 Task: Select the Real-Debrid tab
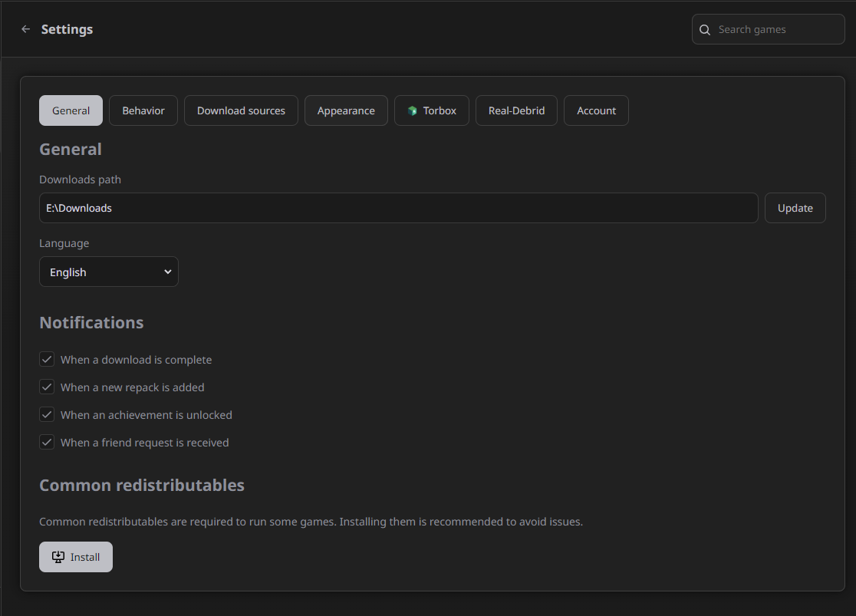(x=516, y=110)
